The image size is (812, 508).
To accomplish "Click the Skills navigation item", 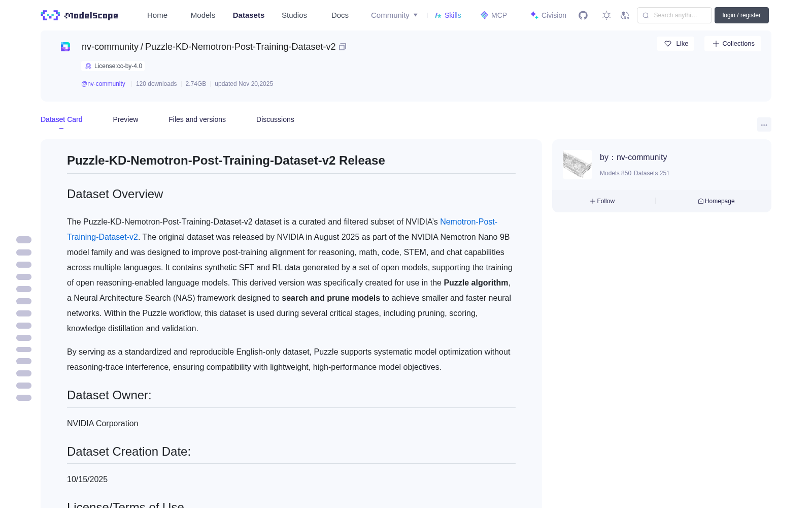I will coord(448,15).
